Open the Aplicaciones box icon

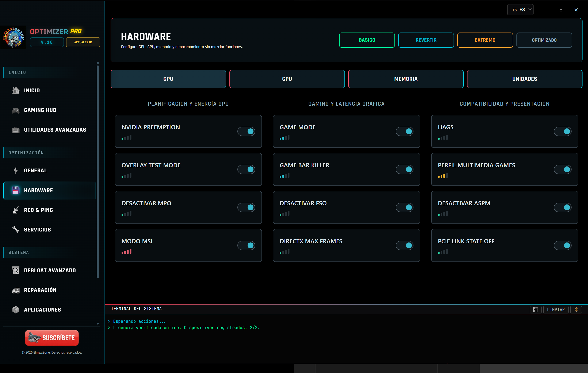[16, 310]
